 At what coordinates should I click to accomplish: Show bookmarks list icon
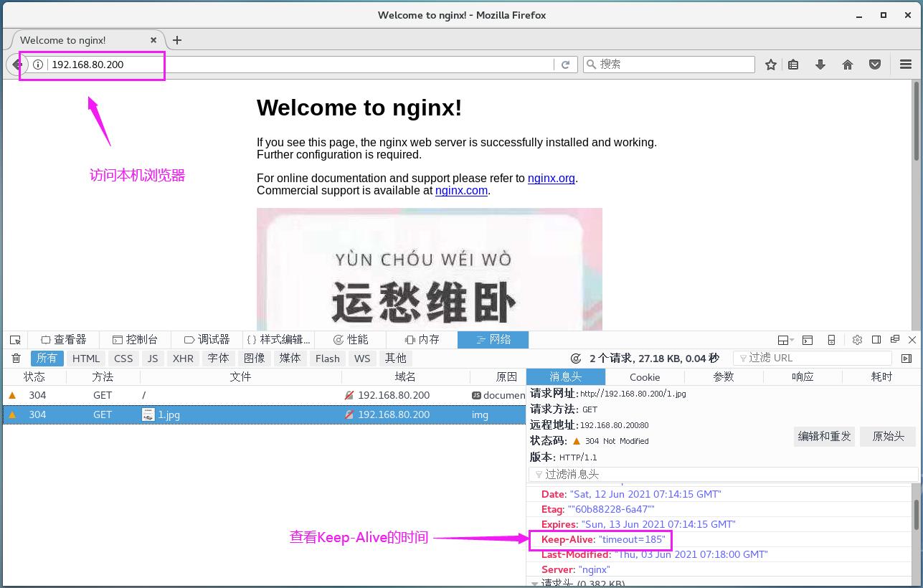pyautogui.click(x=793, y=65)
